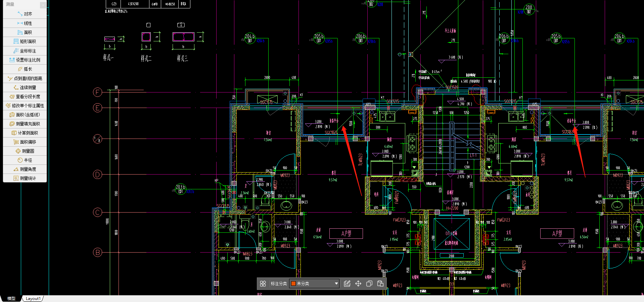644x302 pixels.
Task: Select the 对齐 (aligned) measure tool
Action: tap(25, 14)
